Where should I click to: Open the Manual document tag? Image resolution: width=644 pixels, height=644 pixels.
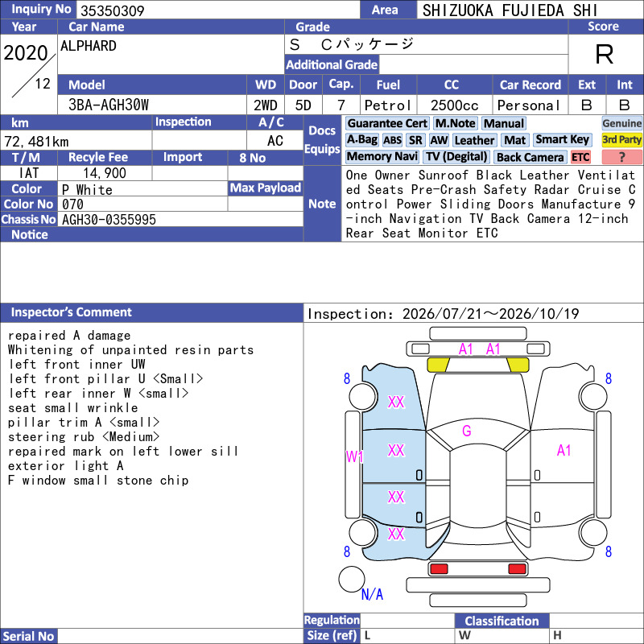[x=504, y=123]
